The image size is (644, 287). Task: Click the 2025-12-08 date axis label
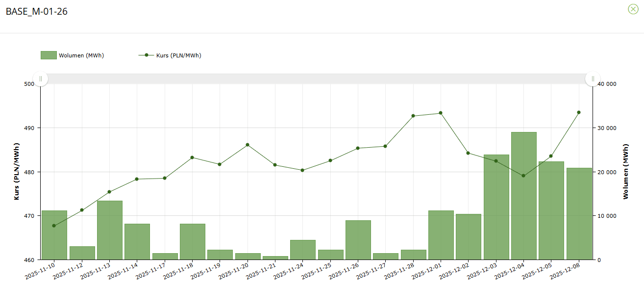point(565,270)
